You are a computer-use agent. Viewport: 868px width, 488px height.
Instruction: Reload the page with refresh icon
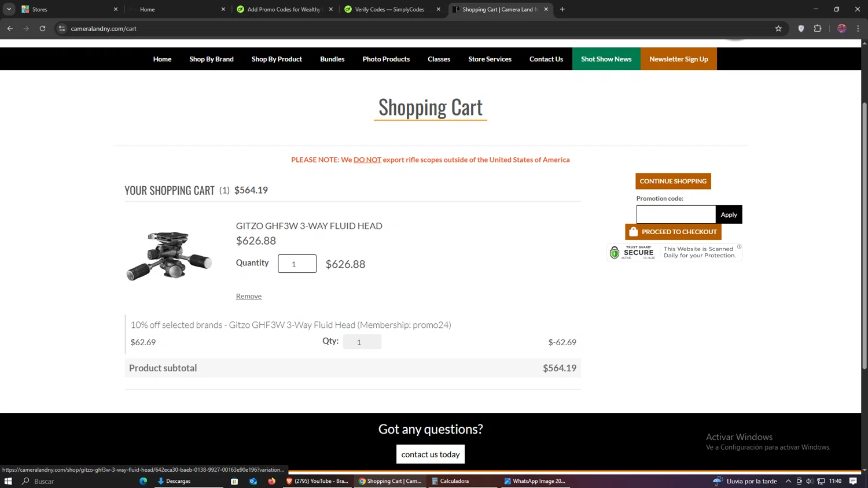tap(42, 28)
